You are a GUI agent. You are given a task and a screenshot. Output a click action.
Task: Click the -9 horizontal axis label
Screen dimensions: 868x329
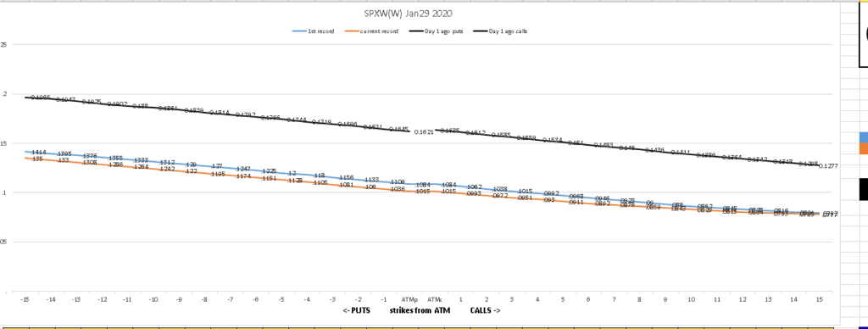click(x=180, y=299)
